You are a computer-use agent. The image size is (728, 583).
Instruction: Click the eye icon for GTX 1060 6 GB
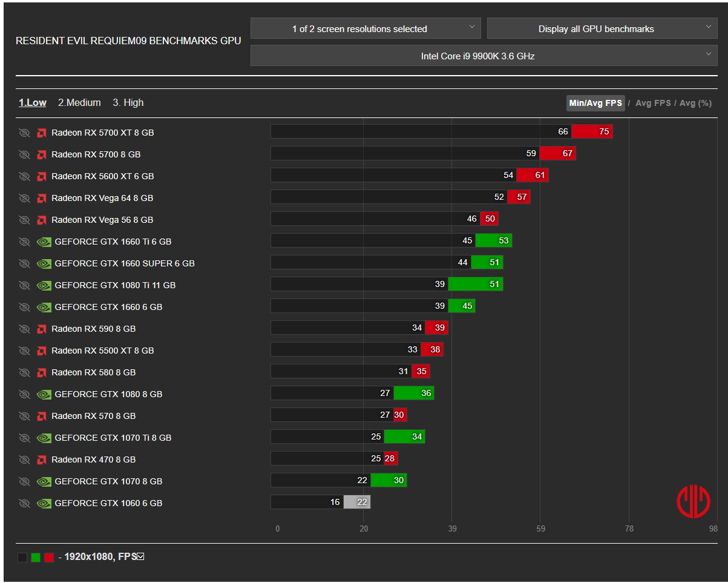click(24, 503)
